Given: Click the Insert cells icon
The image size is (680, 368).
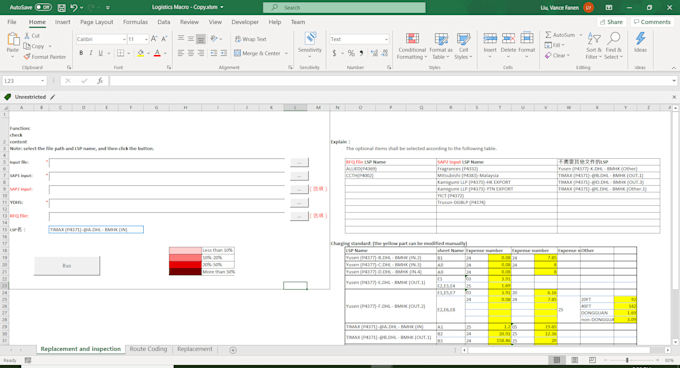Looking at the screenshot, I should (490, 39).
